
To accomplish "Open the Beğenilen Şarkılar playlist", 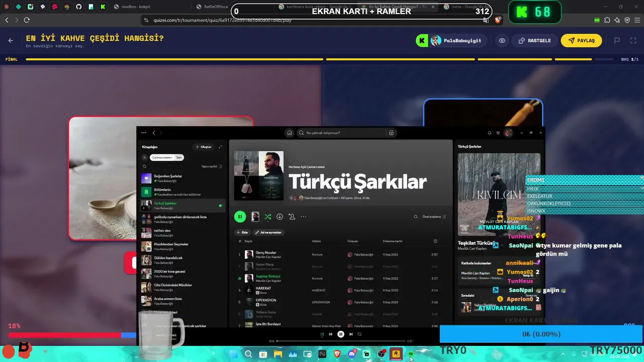I will point(183,178).
